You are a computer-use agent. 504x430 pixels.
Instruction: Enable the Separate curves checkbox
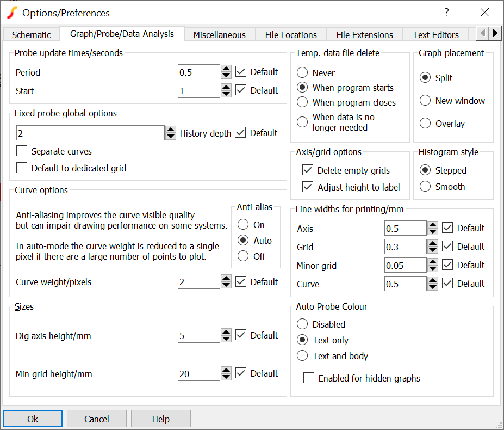pos(22,151)
